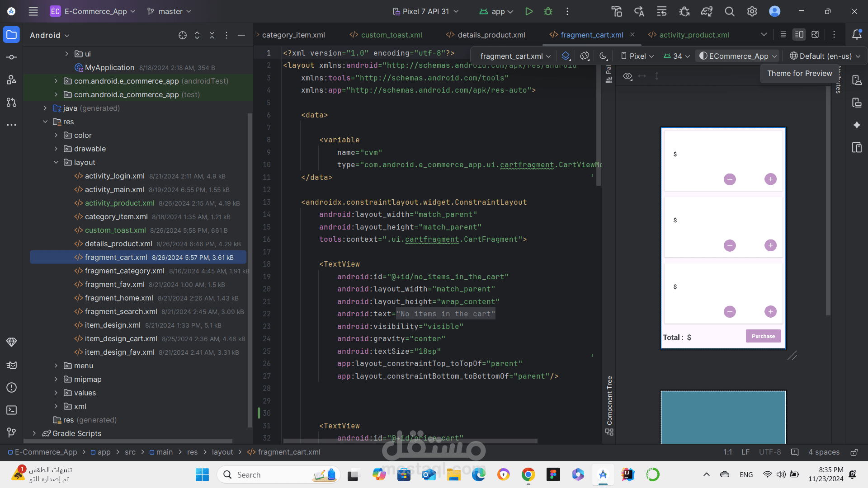Show hidden editor tabs dropdown
868x488 pixels.
point(764,34)
